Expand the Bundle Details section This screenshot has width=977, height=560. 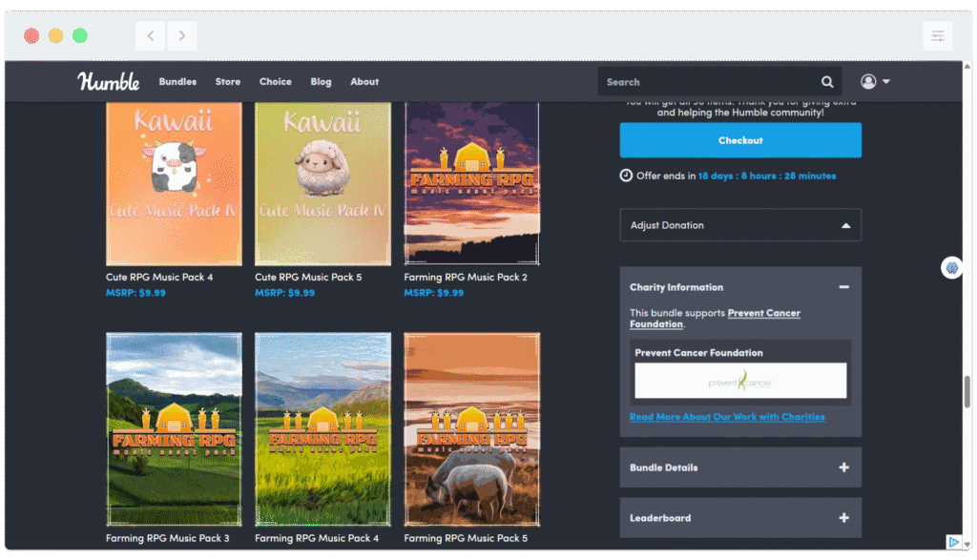point(843,467)
